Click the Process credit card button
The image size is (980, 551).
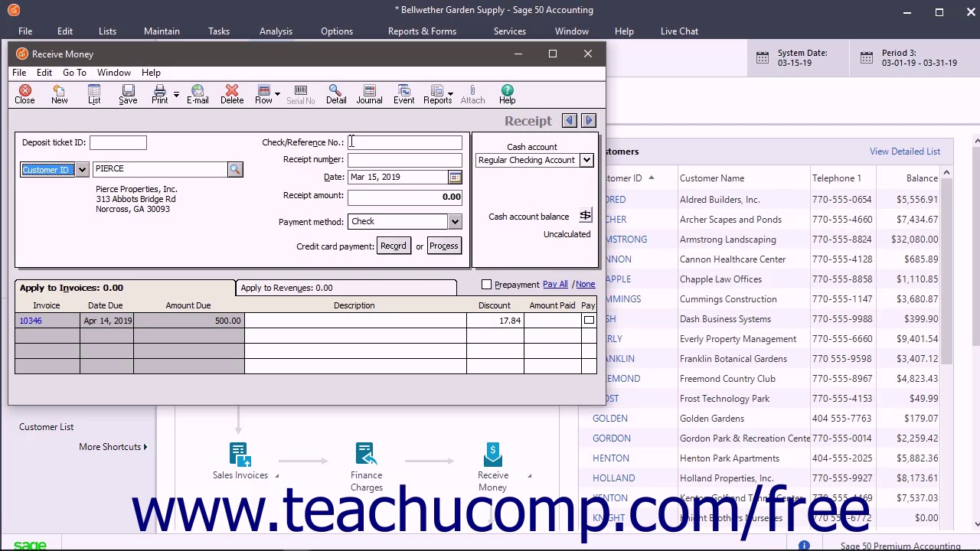tap(443, 246)
